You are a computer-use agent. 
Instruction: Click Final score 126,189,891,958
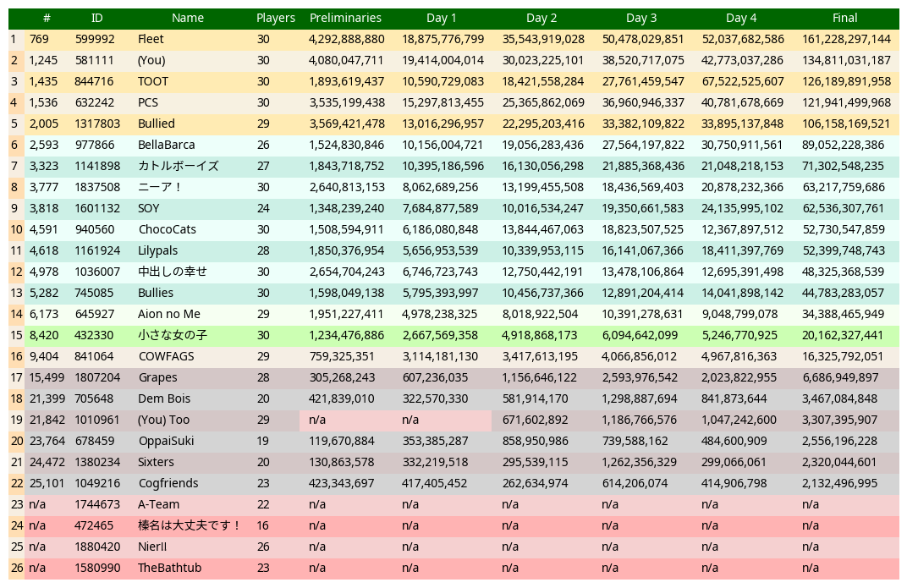[846, 81]
